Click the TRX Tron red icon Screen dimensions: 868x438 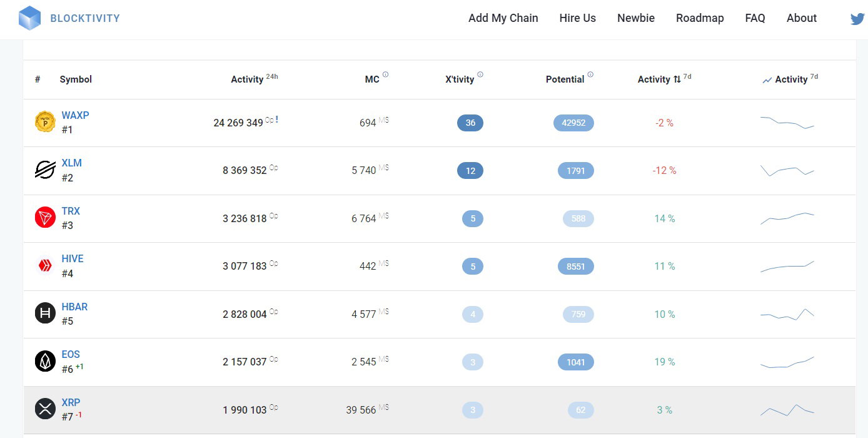point(45,218)
